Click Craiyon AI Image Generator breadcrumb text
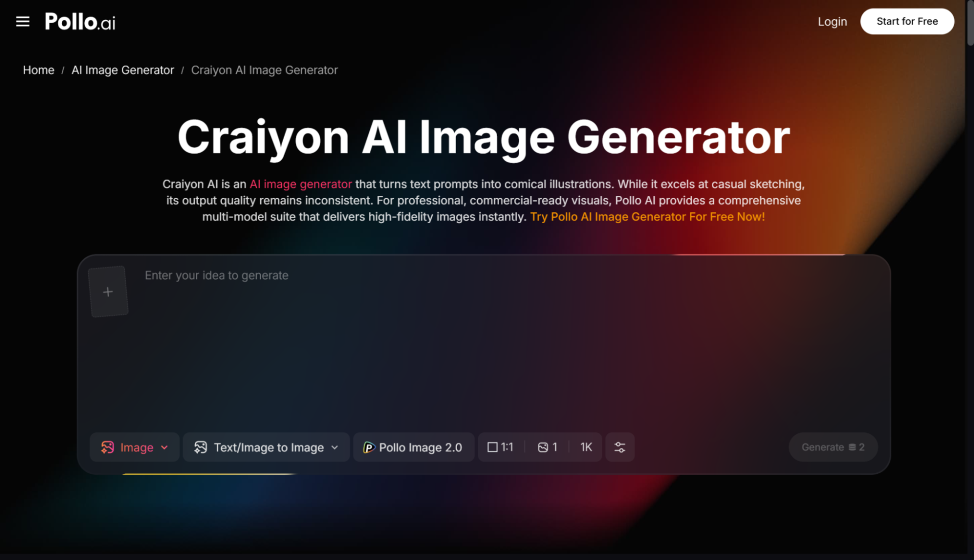Screen dimensions: 974x560 click(x=264, y=70)
